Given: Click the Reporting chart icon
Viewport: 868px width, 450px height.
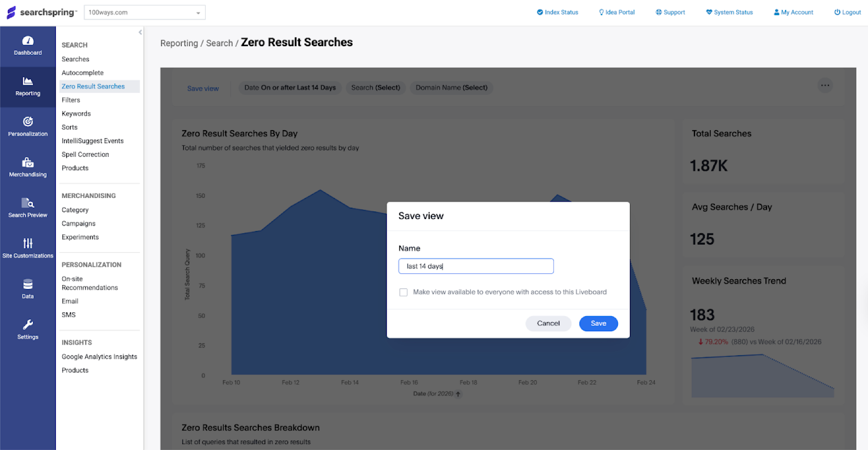Looking at the screenshot, I should 28,81.
